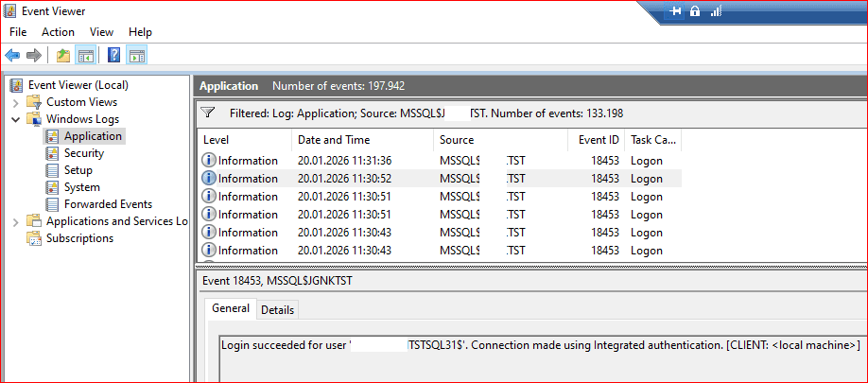Open the Forwarded Events log

point(107,204)
